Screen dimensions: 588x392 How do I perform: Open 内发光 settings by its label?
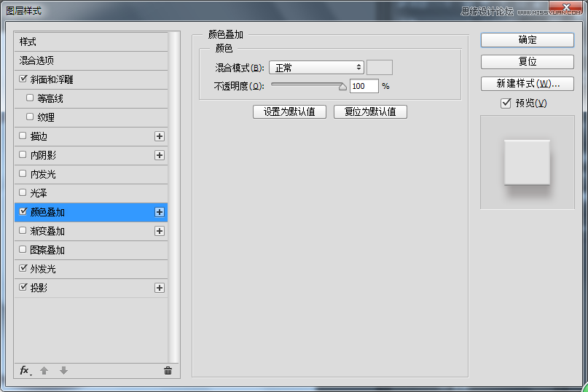tap(43, 174)
